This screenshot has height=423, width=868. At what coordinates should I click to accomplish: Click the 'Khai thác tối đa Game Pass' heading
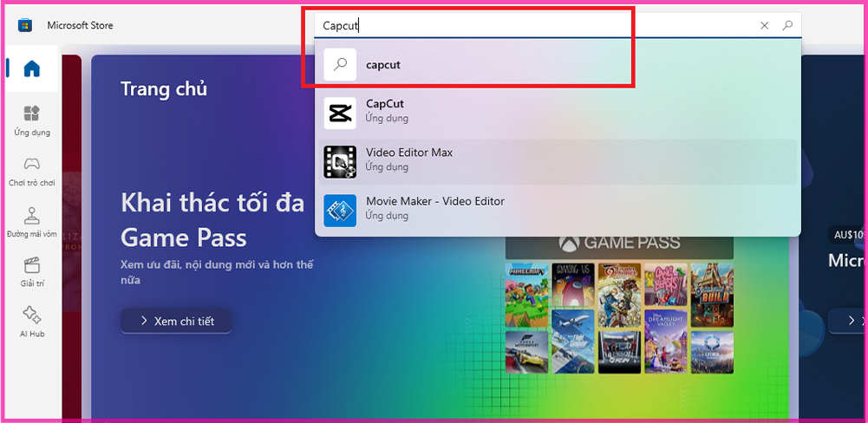pyautogui.click(x=212, y=221)
